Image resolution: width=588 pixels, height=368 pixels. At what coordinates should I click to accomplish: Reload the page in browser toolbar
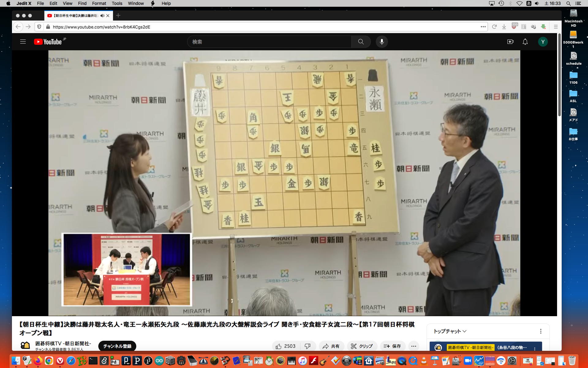tap(494, 27)
